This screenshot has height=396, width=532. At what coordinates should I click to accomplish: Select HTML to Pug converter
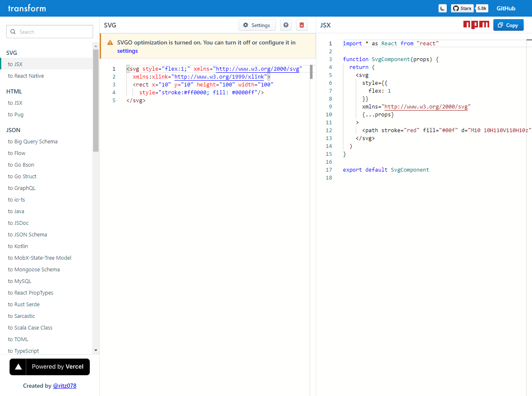pyautogui.click(x=16, y=115)
